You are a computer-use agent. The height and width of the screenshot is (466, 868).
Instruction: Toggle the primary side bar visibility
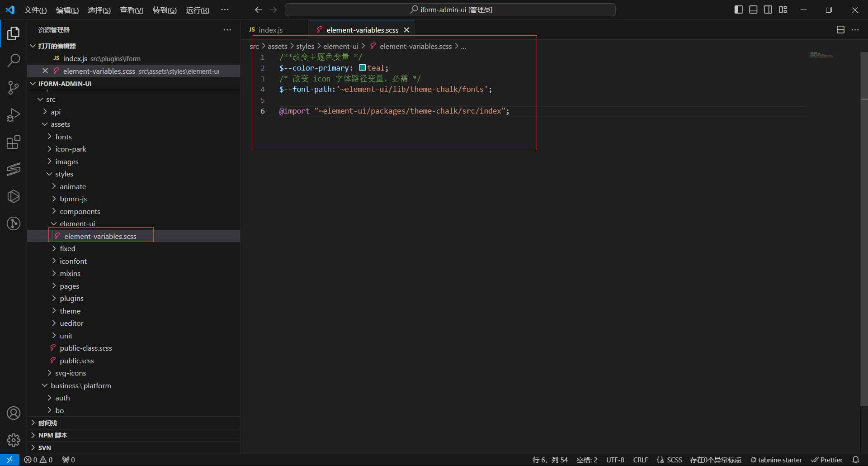pyautogui.click(x=738, y=10)
